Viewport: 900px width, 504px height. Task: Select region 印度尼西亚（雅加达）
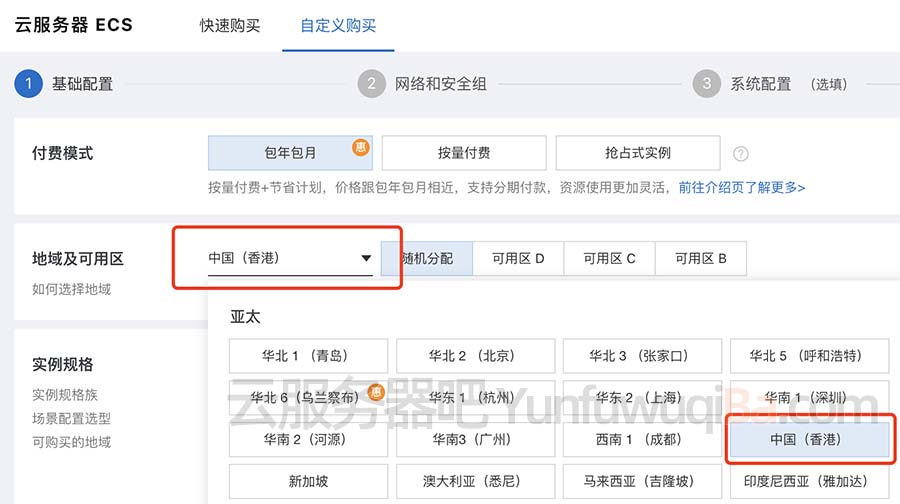(x=809, y=481)
